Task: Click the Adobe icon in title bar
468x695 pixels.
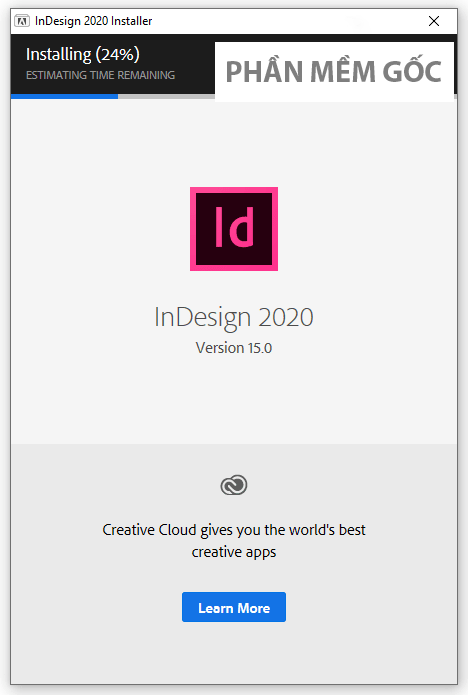Action: pos(22,21)
